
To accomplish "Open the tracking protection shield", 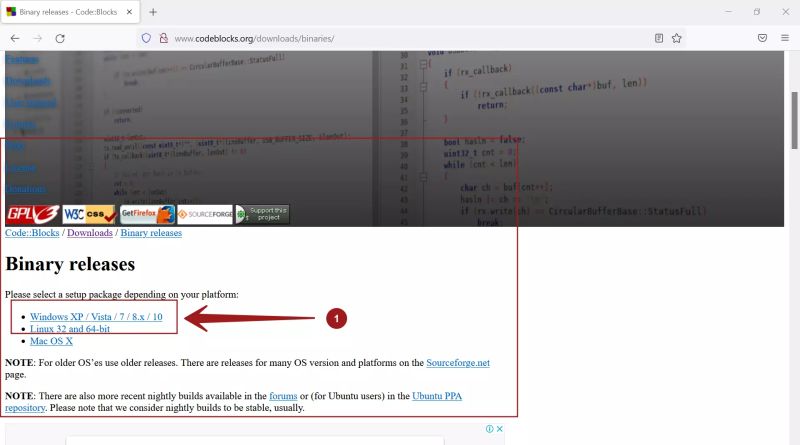I will [146, 38].
